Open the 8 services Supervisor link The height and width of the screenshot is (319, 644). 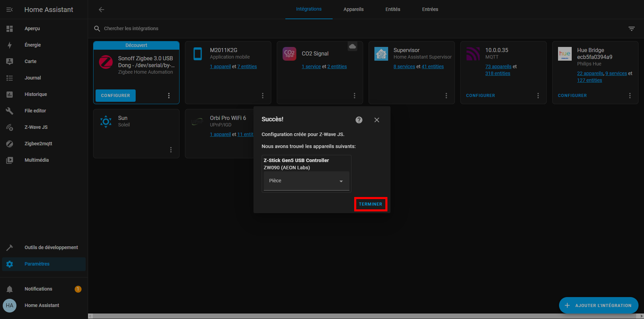point(404,66)
